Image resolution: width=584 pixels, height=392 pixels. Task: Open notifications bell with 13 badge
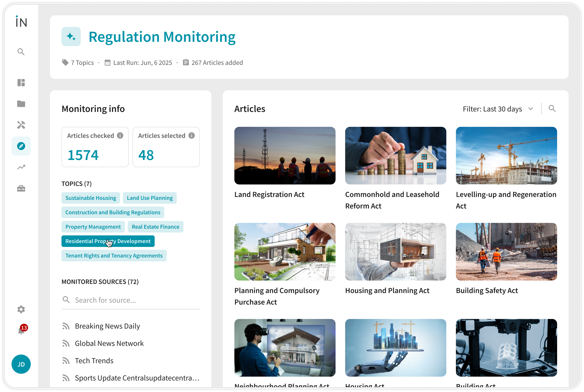click(21, 331)
